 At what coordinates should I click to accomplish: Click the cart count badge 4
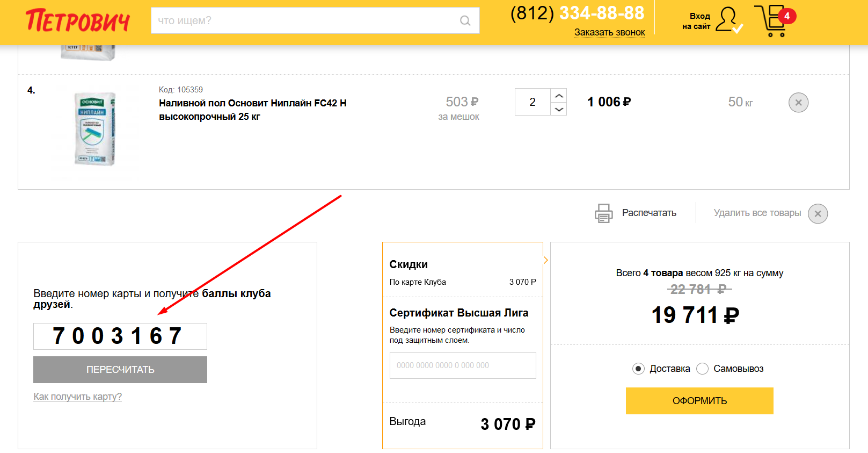pyautogui.click(x=787, y=16)
